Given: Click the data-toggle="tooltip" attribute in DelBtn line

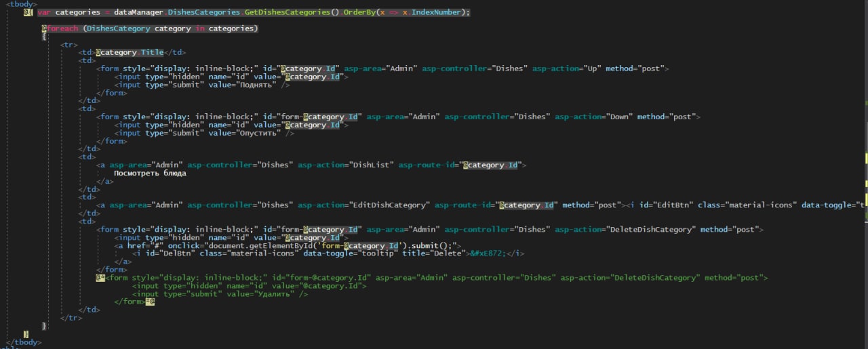Looking at the screenshot, I should 350,253.
